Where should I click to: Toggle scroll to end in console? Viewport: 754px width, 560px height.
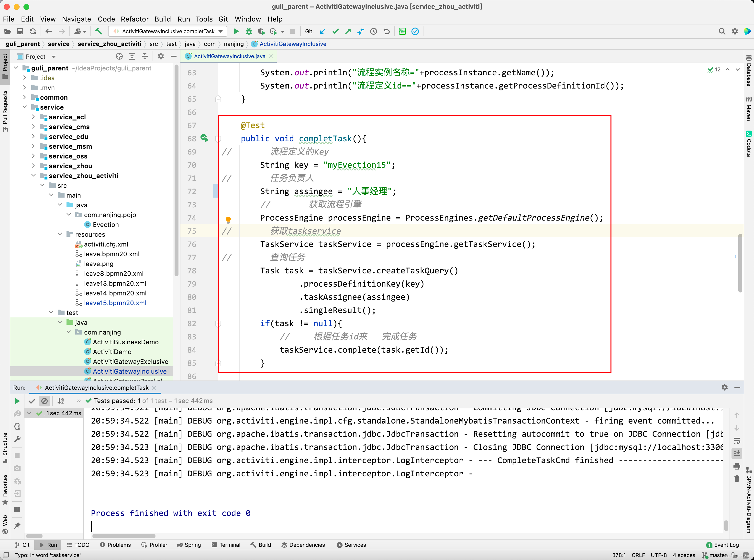pos(737,453)
